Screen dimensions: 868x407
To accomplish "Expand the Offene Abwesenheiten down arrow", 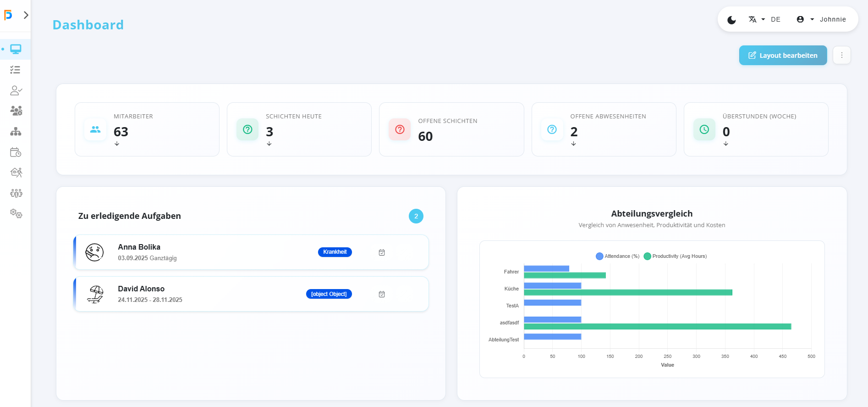I will 573,144.
